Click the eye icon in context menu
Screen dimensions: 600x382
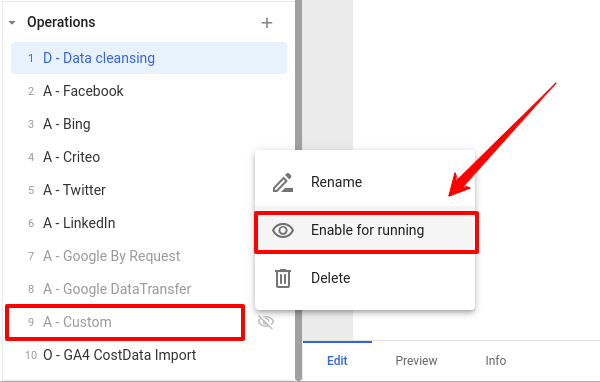pyautogui.click(x=283, y=230)
